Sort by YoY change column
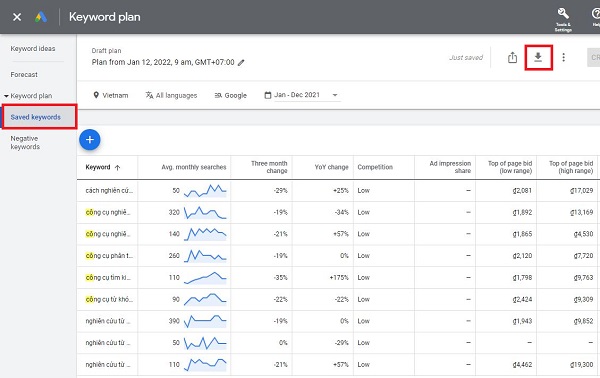 click(331, 167)
